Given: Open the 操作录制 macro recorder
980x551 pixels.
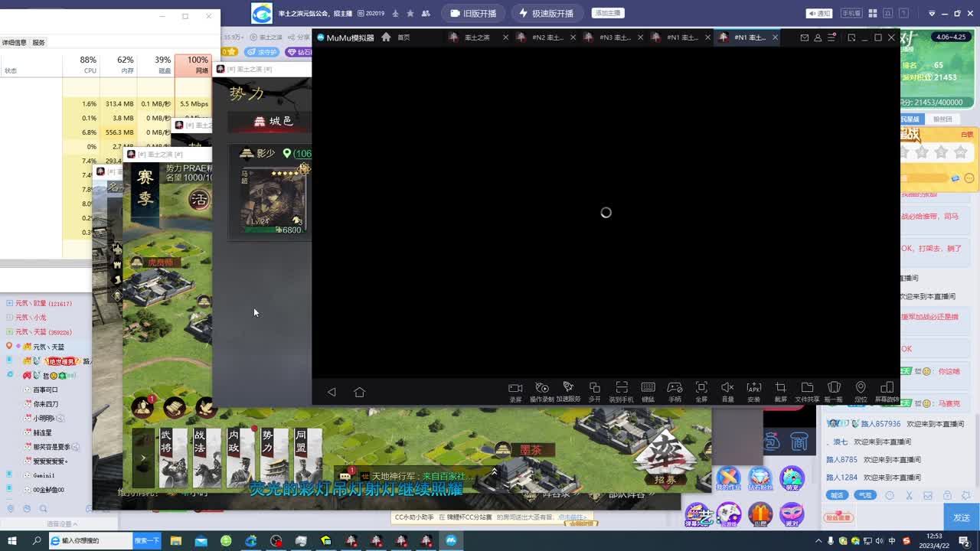Looking at the screenshot, I should click(x=541, y=392).
